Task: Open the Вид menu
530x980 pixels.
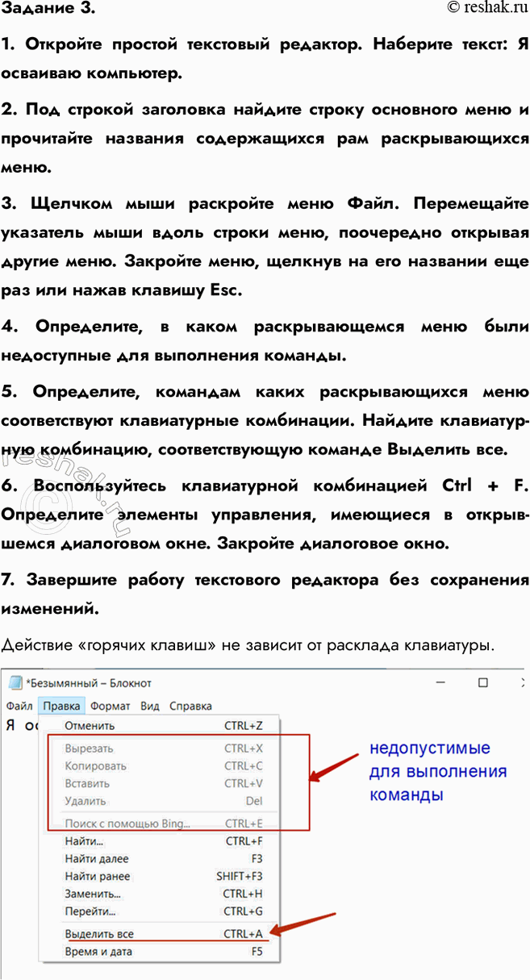Action: click(150, 706)
